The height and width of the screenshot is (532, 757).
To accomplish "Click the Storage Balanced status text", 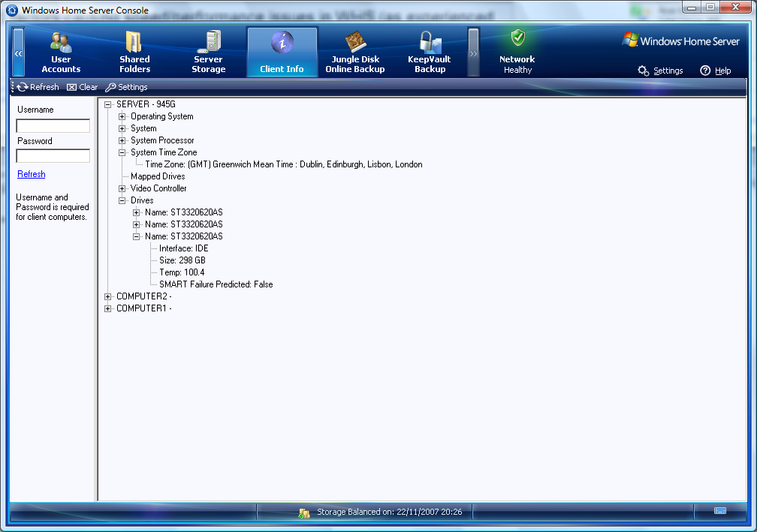I will pos(390,512).
